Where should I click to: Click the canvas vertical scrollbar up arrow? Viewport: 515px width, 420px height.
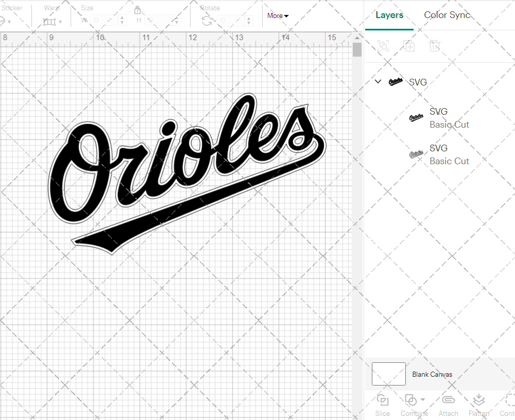[x=357, y=38]
